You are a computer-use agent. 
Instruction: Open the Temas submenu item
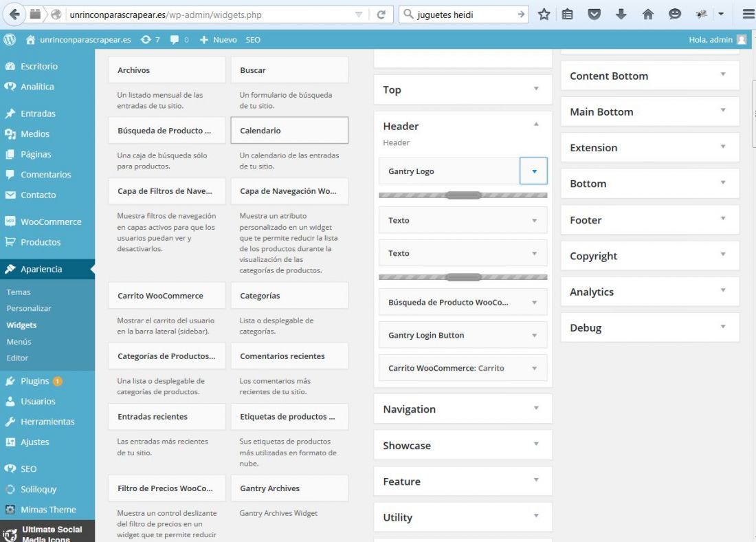point(19,292)
